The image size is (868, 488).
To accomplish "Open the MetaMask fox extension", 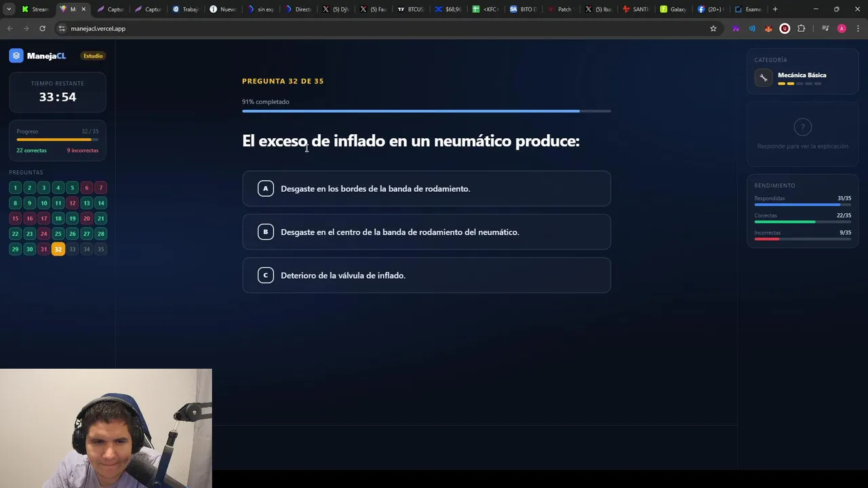I will tap(768, 28).
